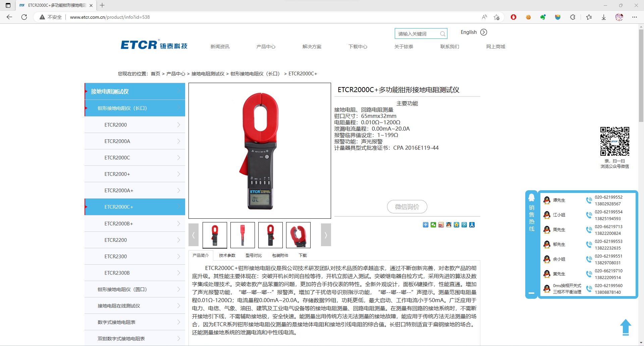This screenshot has height=346, width=644.
Task: Share product to QZone star icon
Action: coord(457,225)
